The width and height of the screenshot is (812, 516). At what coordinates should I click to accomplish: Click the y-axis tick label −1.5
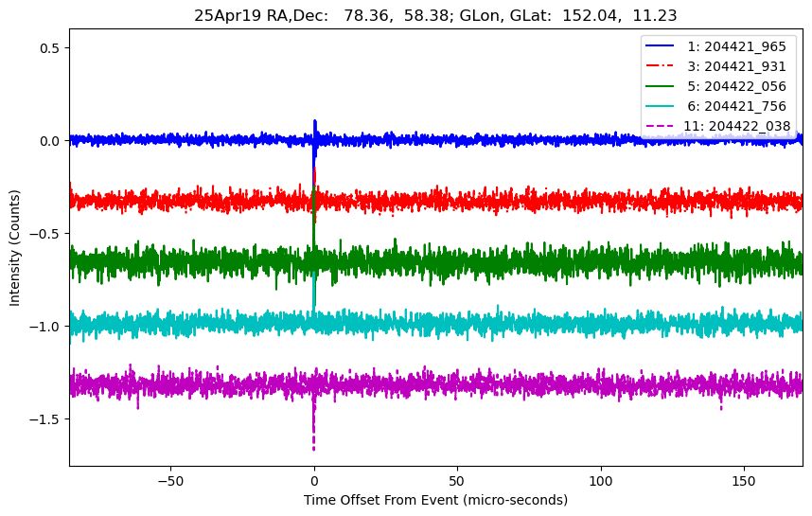(45, 419)
